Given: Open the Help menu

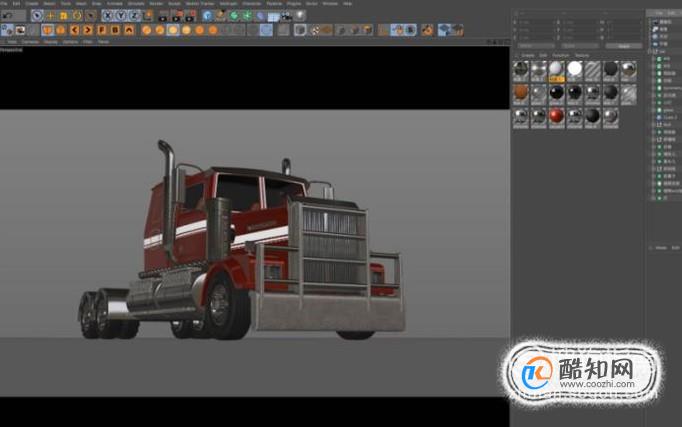Looking at the screenshot, I should pos(348,3).
